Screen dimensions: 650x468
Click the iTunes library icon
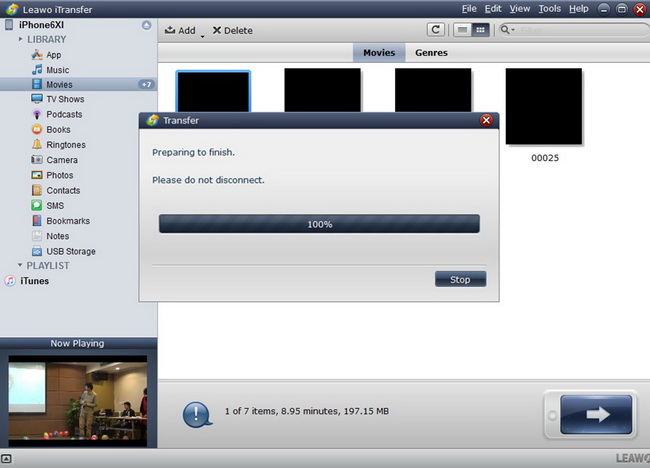point(10,281)
